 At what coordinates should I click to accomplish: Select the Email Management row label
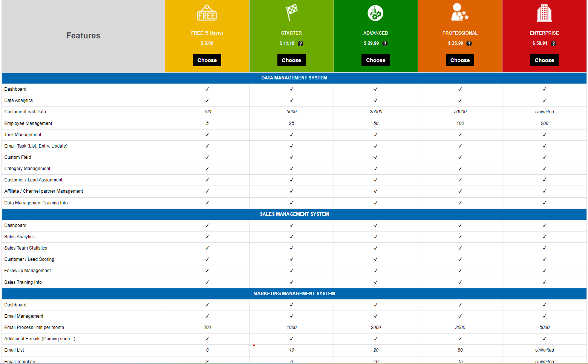click(x=24, y=316)
